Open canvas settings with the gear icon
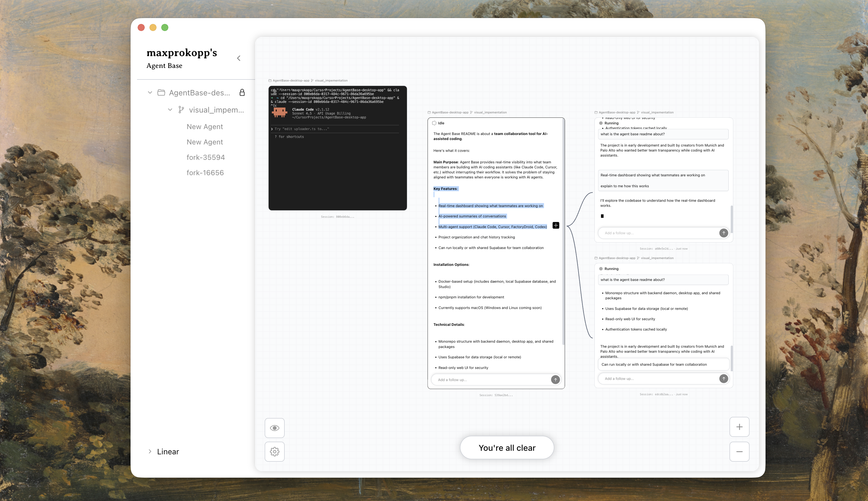Viewport: 868px width, 501px height. pyautogui.click(x=275, y=451)
